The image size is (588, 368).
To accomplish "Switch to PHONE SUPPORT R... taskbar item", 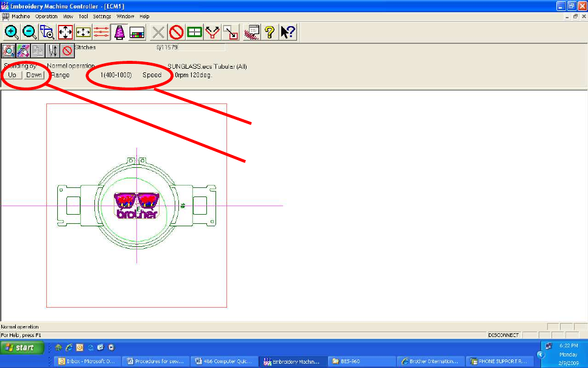I will [x=499, y=361].
